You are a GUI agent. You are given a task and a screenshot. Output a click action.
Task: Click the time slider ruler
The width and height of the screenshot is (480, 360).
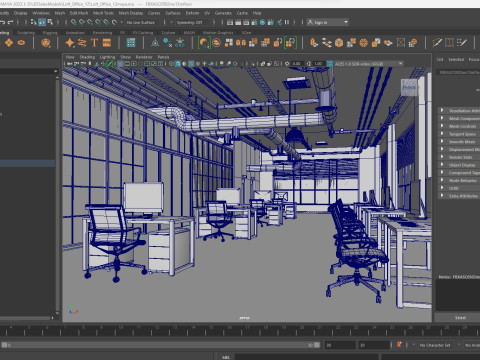click(240, 330)
